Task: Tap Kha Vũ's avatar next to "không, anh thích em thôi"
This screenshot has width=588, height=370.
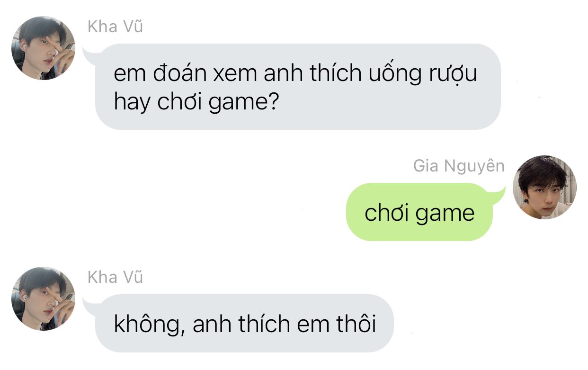Action: click(x=43, y=298)
